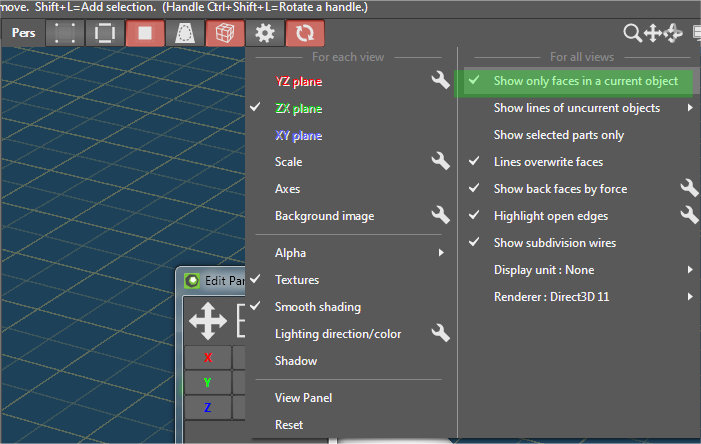Open view settings gear icon

click(x=265, y=33)
